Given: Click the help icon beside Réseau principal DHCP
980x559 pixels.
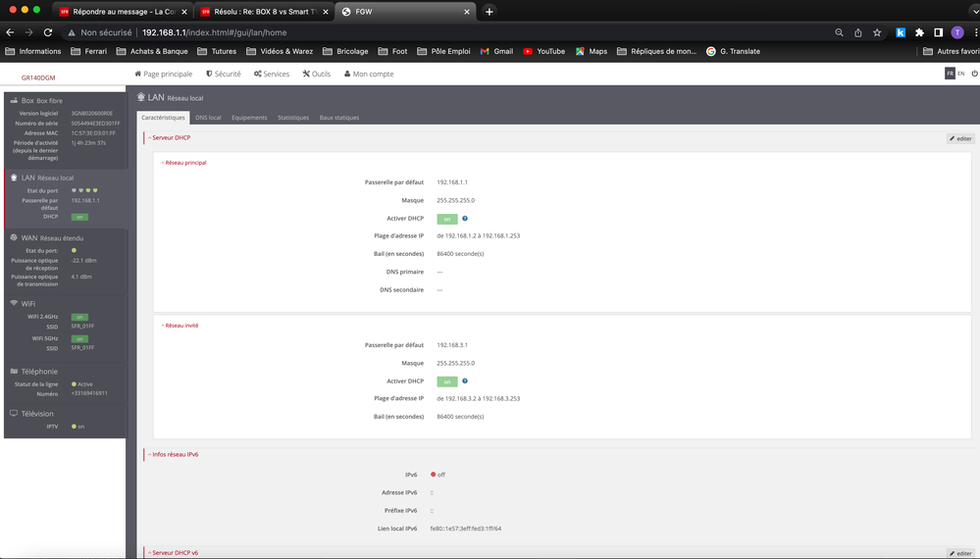Looking at the screenshot, I should point(464,219).
